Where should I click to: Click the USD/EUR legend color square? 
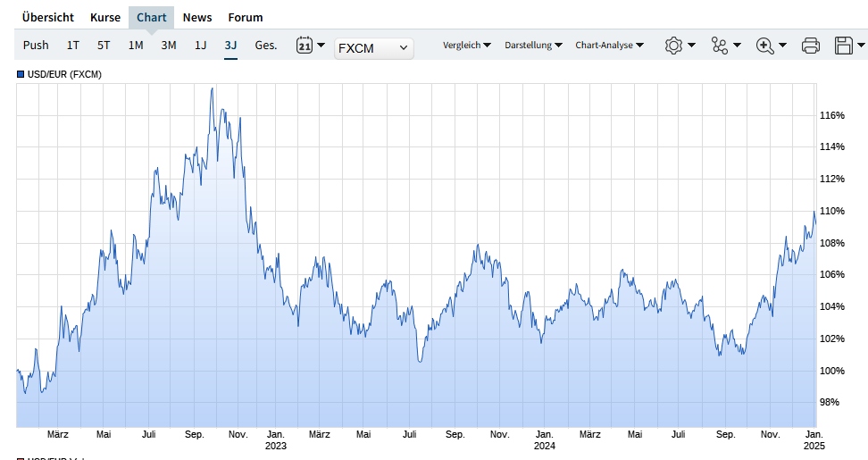point(21,75)
